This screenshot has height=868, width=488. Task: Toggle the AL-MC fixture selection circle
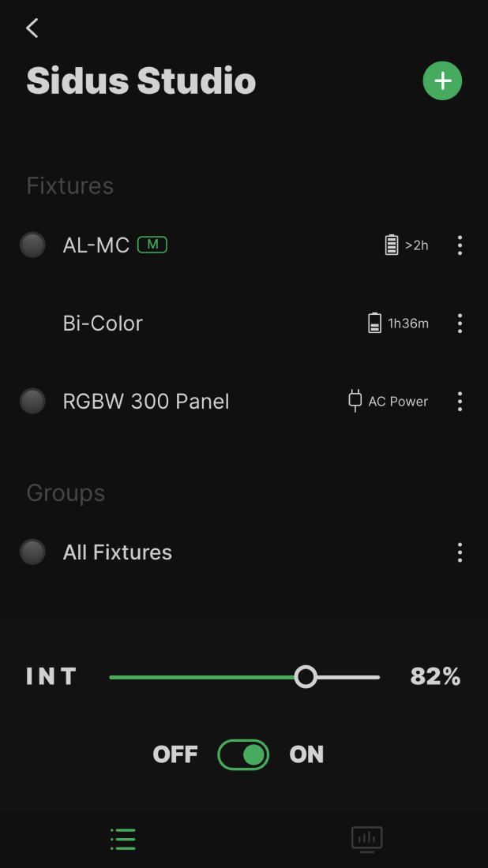coord(32,245)
